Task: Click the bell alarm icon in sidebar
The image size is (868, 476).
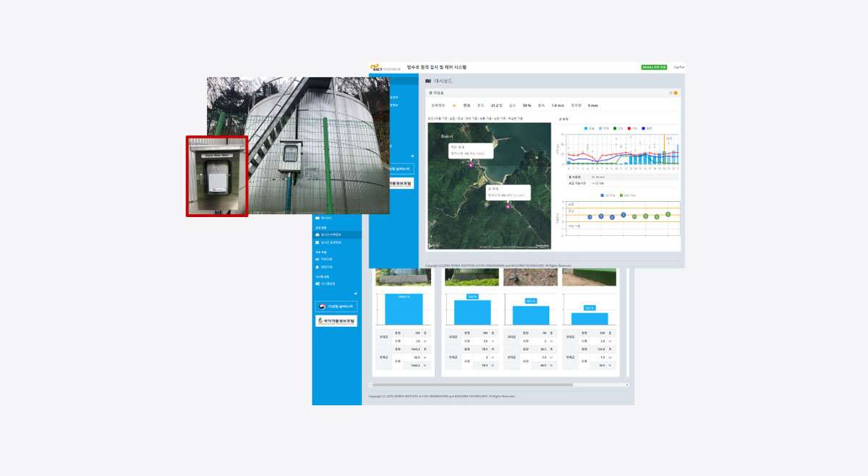Action: pyautogui.click(x=317, y=267)
